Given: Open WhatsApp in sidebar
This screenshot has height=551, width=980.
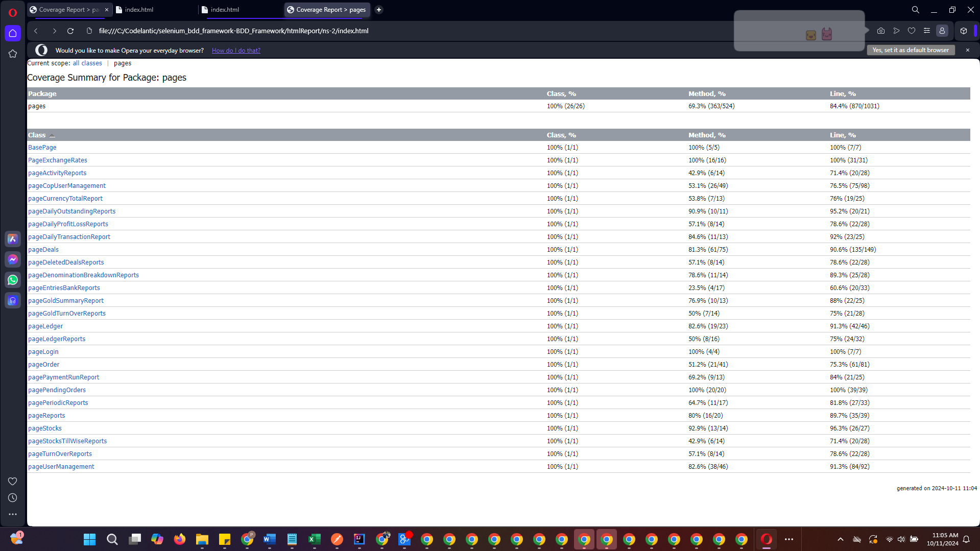Looking at the screenshot, I should pos(13,280).
